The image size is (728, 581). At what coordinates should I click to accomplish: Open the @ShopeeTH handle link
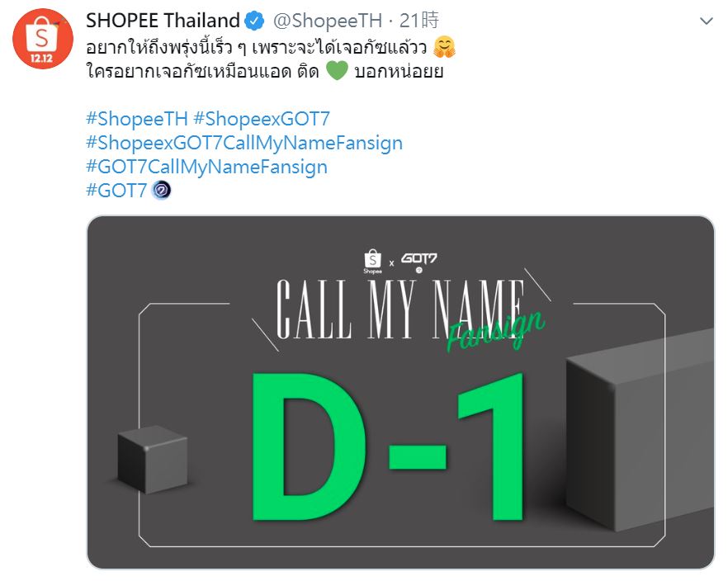[328, 21]
